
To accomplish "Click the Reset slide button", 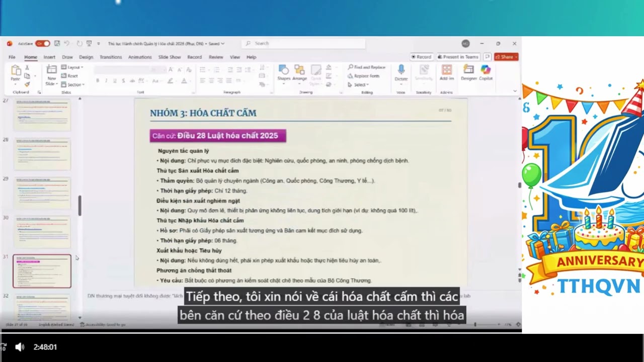I will (x=69, y=76).
